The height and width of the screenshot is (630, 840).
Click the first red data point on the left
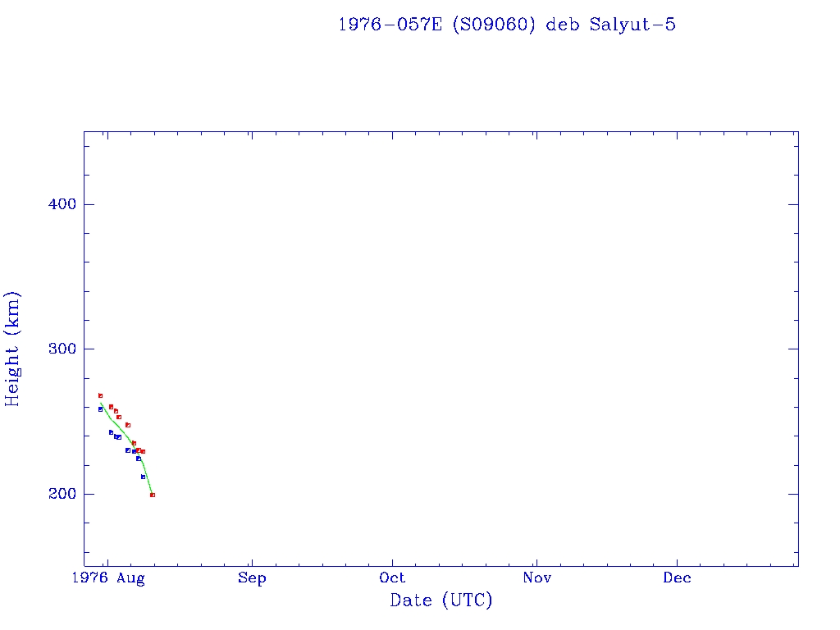(100, 395)
